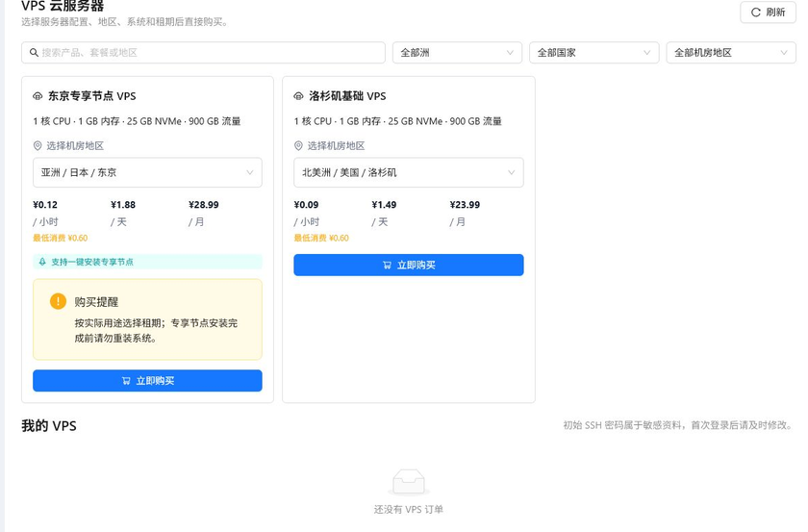Click the ¥1.88 daily price
Viewport: 808px width, 532px height.
point(123,205)
